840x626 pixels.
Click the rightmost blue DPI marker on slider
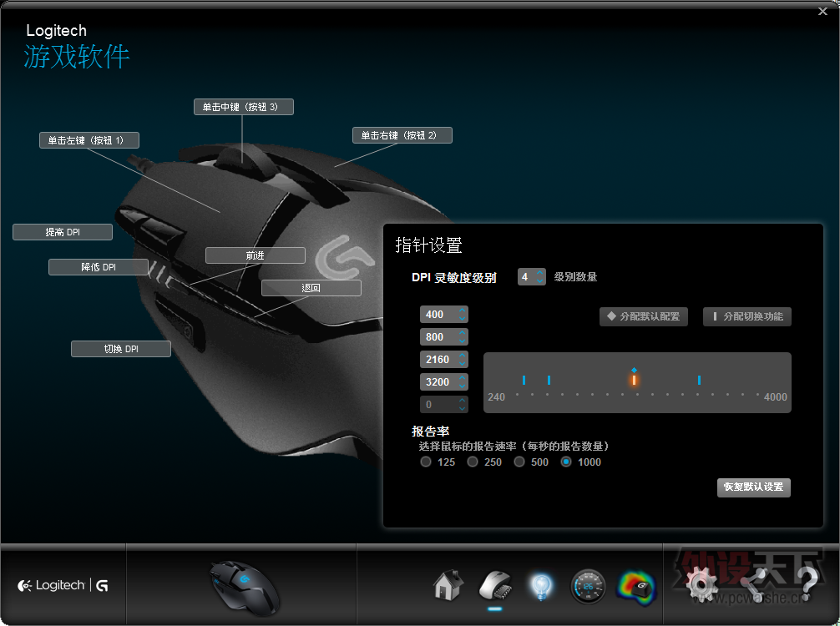(x=699, y=380)
